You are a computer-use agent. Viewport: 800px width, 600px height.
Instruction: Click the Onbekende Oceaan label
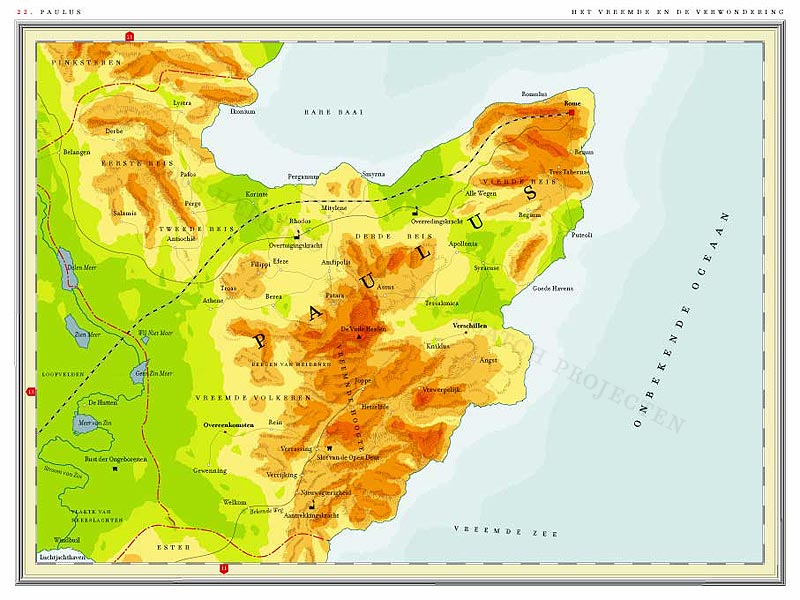coord(682,320)
